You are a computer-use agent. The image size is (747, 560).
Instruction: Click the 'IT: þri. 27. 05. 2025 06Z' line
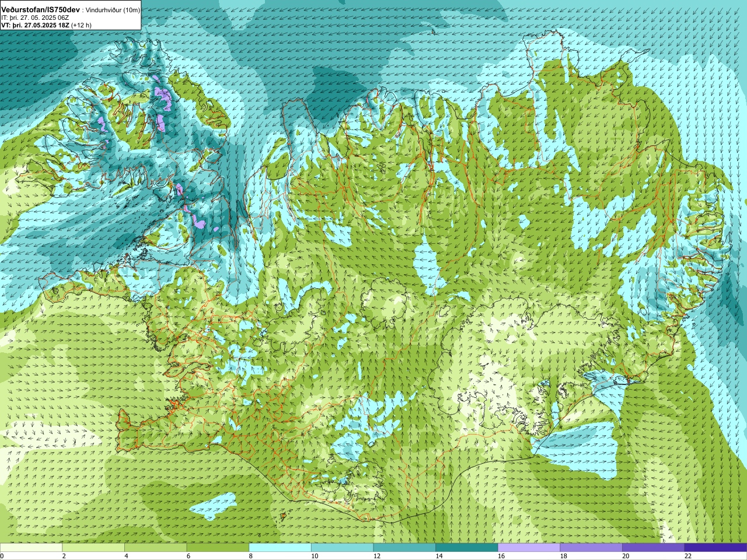coord(35,17)
